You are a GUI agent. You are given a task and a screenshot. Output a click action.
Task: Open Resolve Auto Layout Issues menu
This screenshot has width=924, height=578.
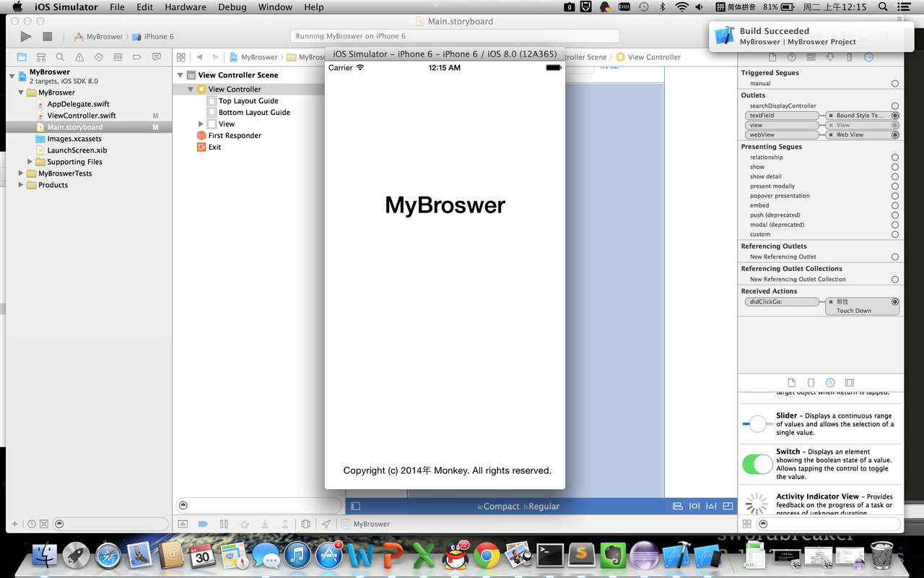711,506
